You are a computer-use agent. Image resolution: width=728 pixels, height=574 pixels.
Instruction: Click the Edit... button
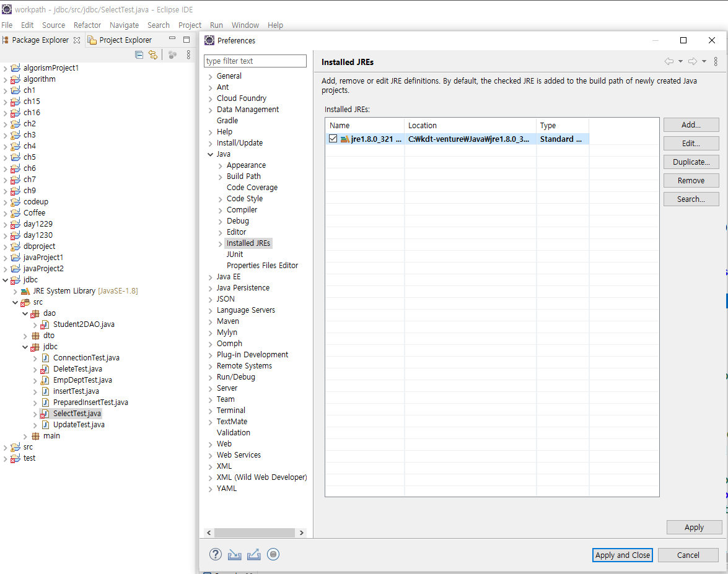point(691,144)
